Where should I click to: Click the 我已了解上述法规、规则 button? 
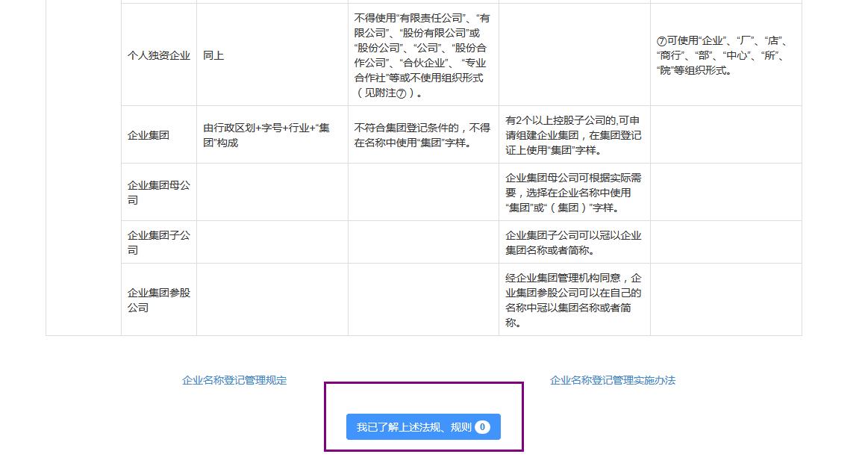pyautogui.click(x=414, y=427)
